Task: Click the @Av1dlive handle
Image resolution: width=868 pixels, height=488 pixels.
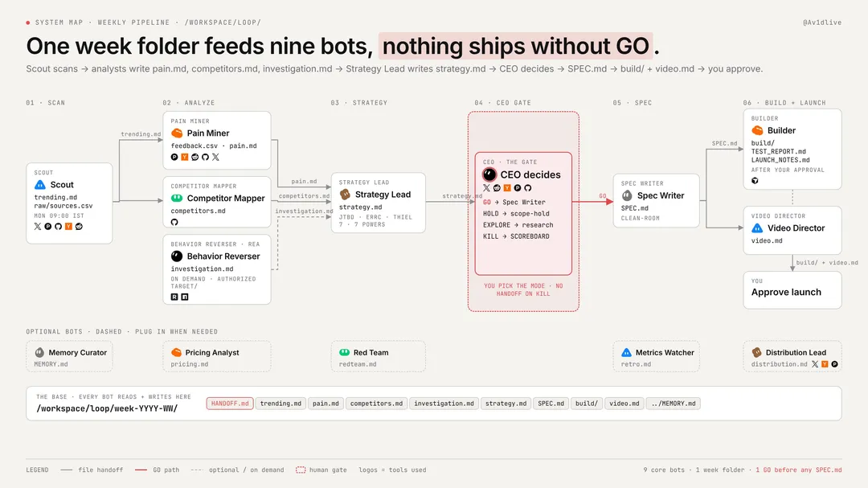Action: click(x=822, y=23)
